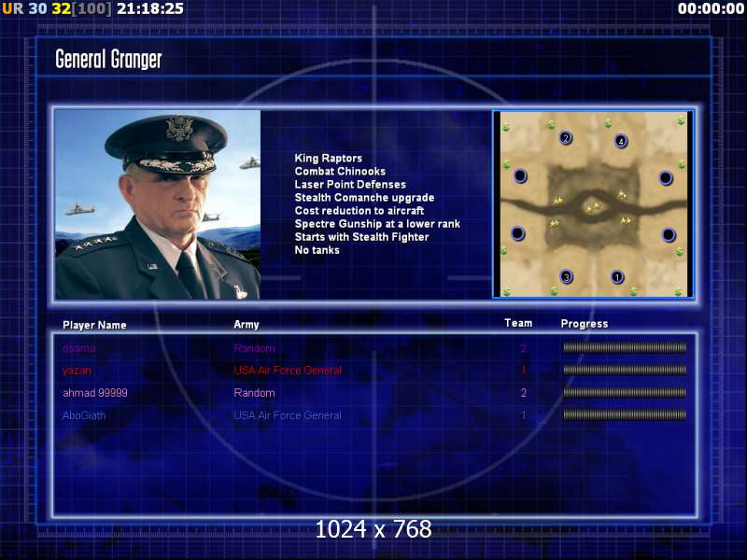Select the 'Stealth Comanche upgrade' line

pyautogui.click(x=364, y=197)
